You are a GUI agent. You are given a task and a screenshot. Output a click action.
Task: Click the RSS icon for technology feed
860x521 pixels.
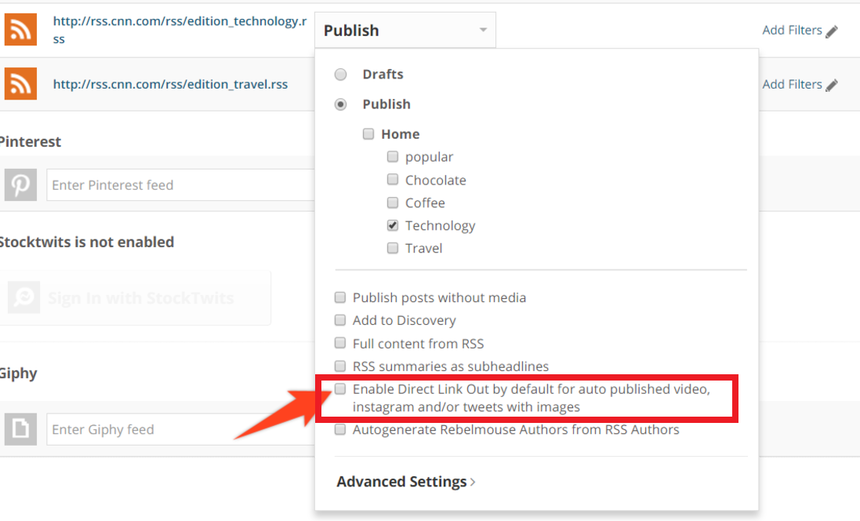click(x=20, y=30)
